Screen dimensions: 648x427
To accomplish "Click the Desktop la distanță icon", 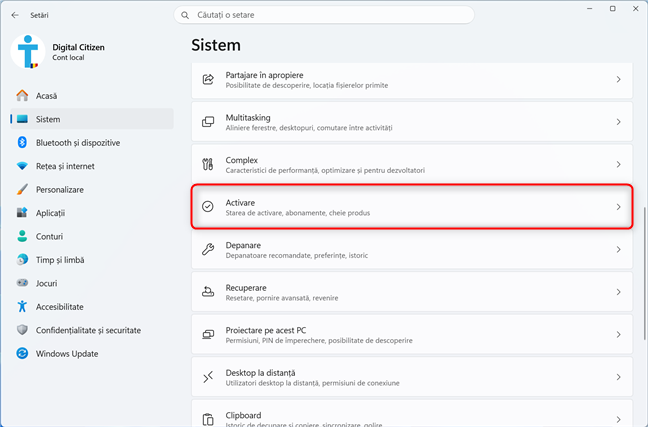I will [208, 377].
